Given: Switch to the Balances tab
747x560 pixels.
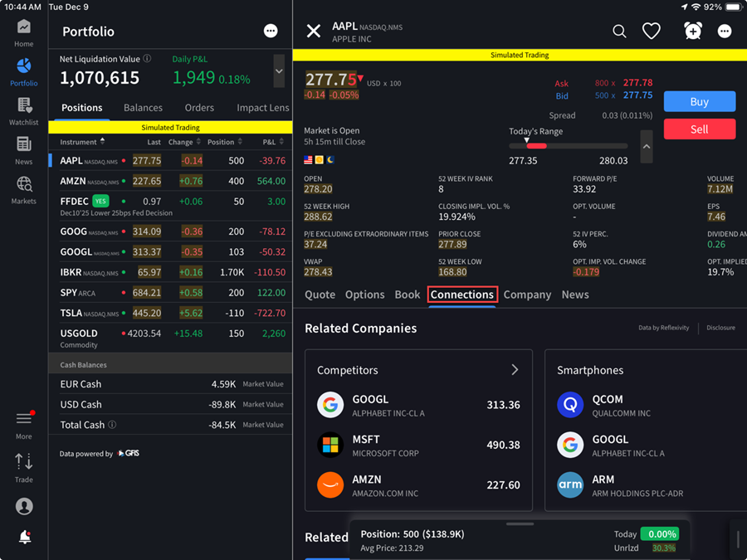Looking at the screenshot, I should click(x=143, y=108).
